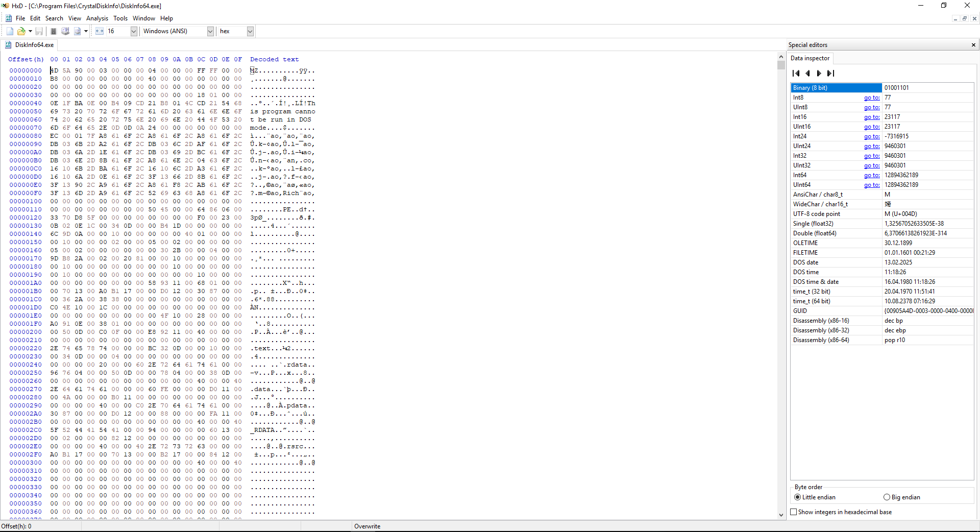The width and height of the screenshot is (980, 532).
Task: Open main memory with the RAM chip icon
Action: coord(54,31)
